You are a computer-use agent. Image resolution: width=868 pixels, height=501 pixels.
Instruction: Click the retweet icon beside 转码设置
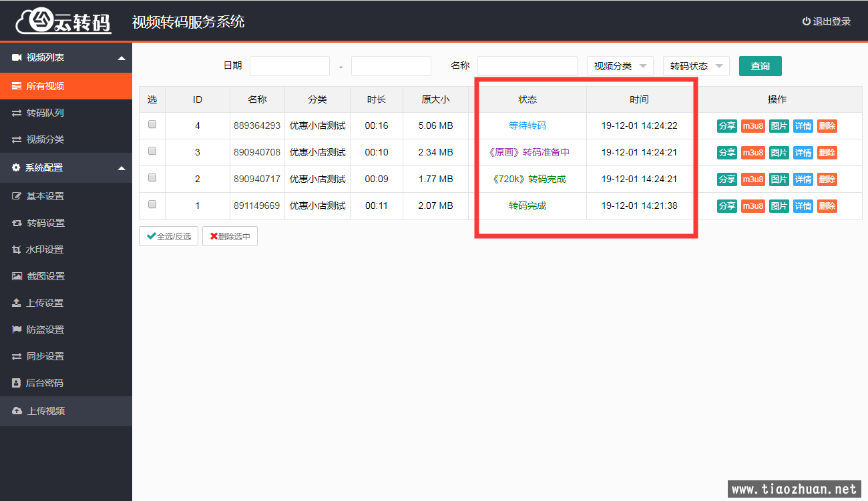[x=17, y=223]
